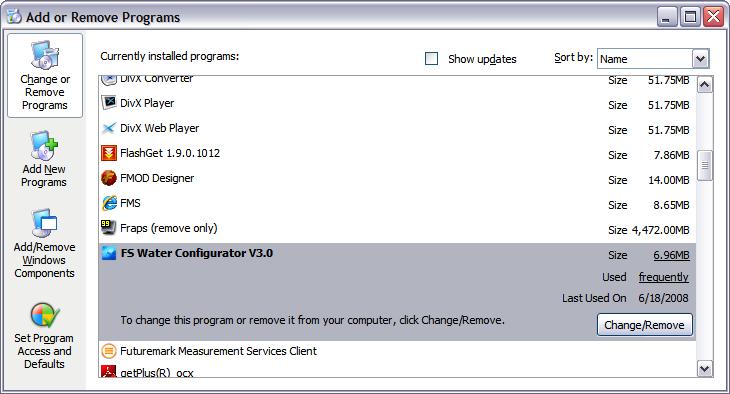Open Add/Remove Windows Components
This screenshot has width=730, height=394.
click(x=44, y=244)
